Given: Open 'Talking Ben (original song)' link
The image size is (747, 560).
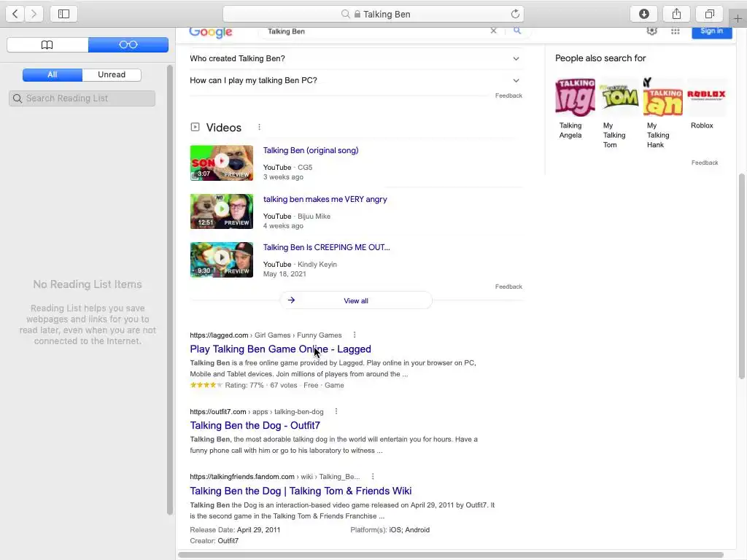Looking at the screenshot, I should pyautogui.click(x=311, y=150).
